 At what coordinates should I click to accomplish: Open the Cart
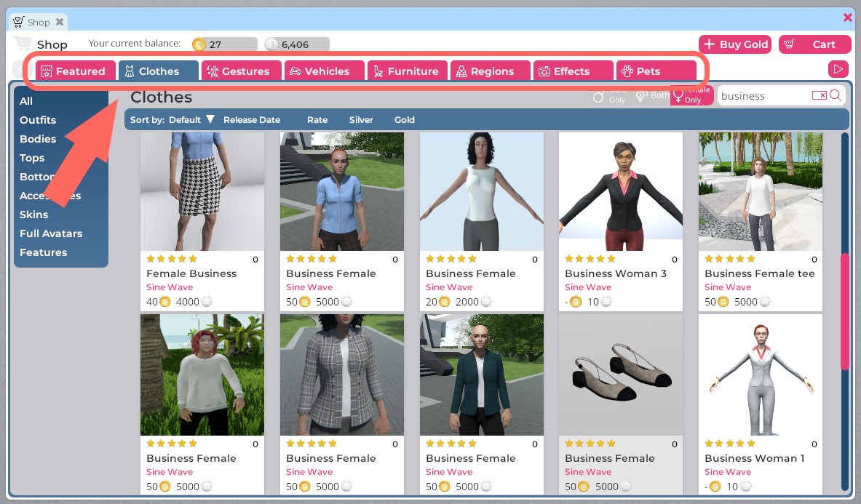pos(814,44)
